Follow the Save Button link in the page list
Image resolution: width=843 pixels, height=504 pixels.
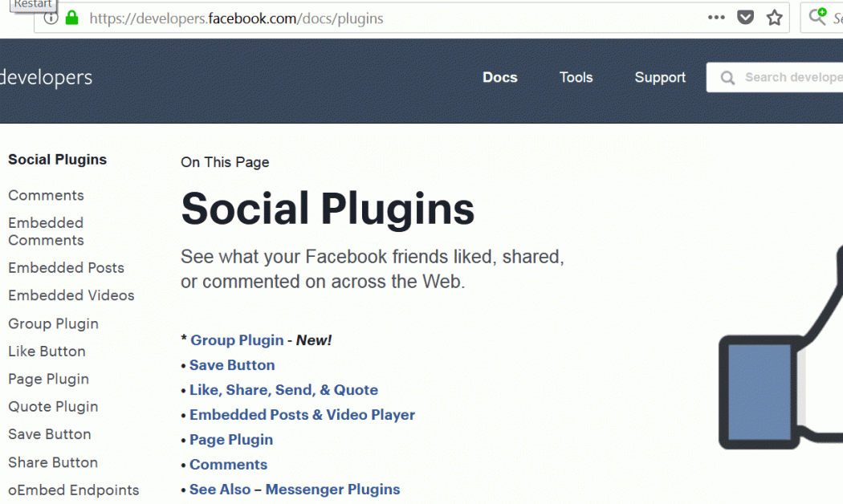[232, 365]
